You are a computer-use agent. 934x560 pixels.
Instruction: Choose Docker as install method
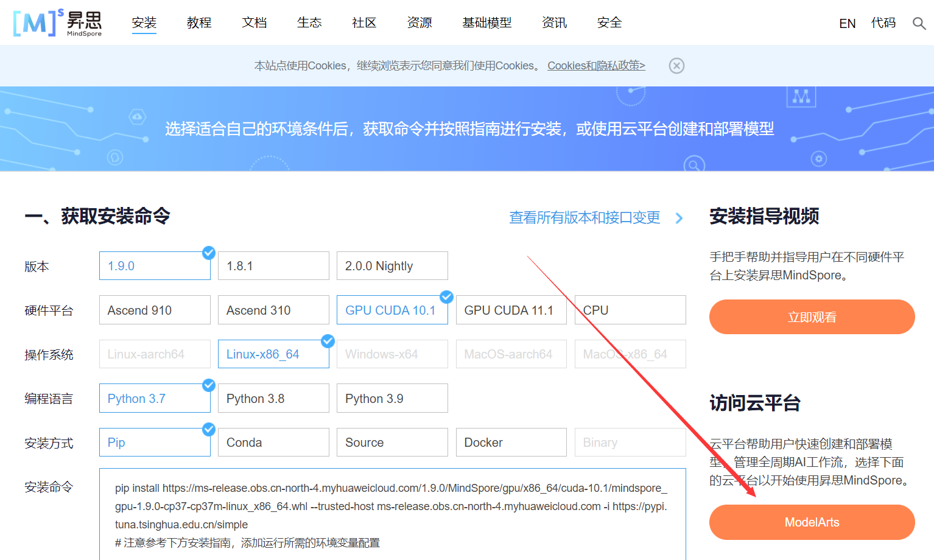click(511, 442)
